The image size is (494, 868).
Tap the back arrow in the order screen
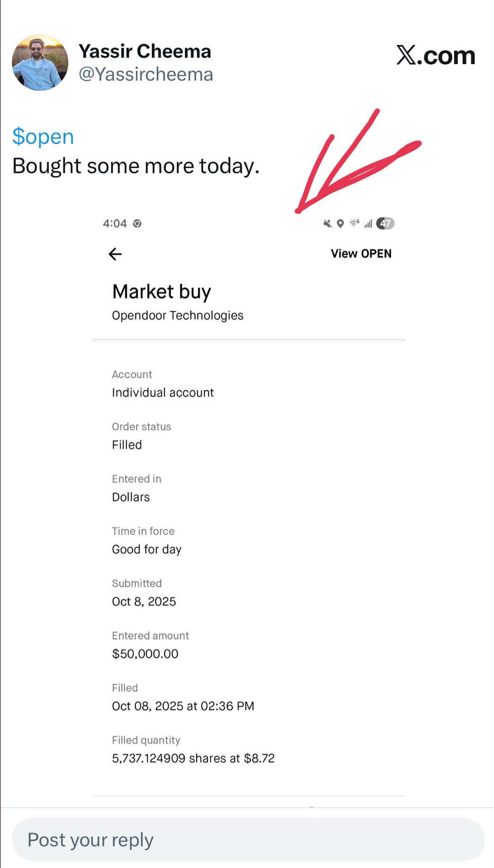115,254
